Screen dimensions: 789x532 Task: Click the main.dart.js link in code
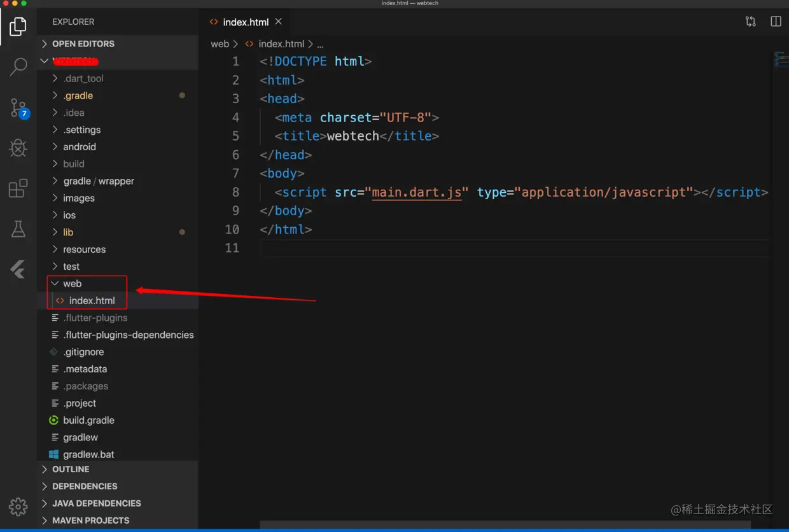(417, 192)
